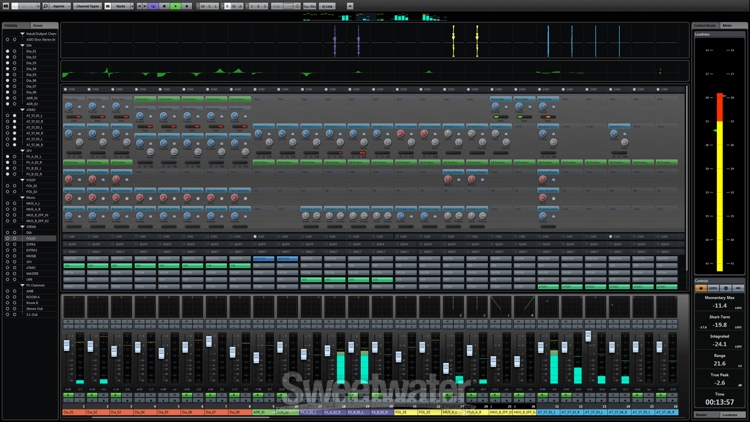Open the Racks dropdown menu
Image resolution: width=750 pixels, height=422 pixels.
(x=121, y=6)
